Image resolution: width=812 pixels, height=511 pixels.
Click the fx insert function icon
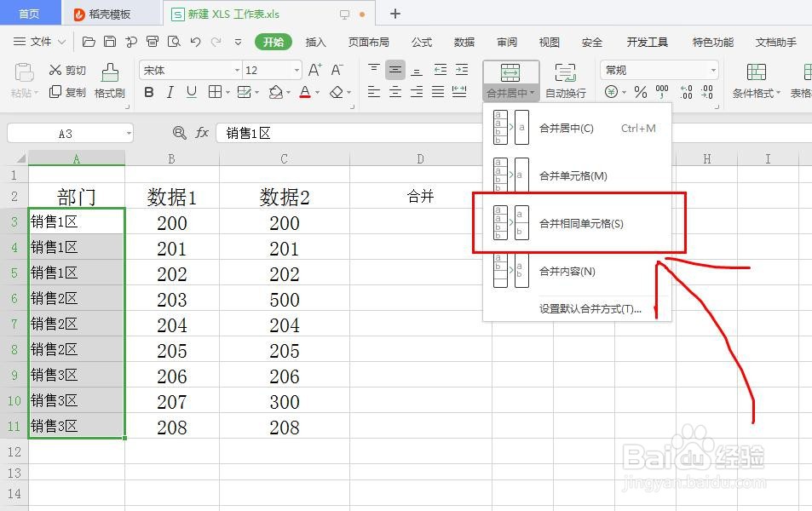pos(202,133)
